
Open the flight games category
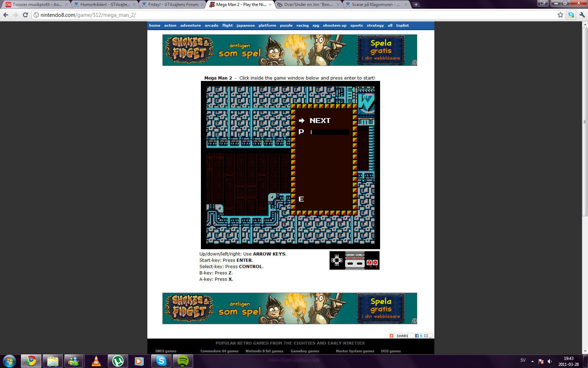pos(227,25)
